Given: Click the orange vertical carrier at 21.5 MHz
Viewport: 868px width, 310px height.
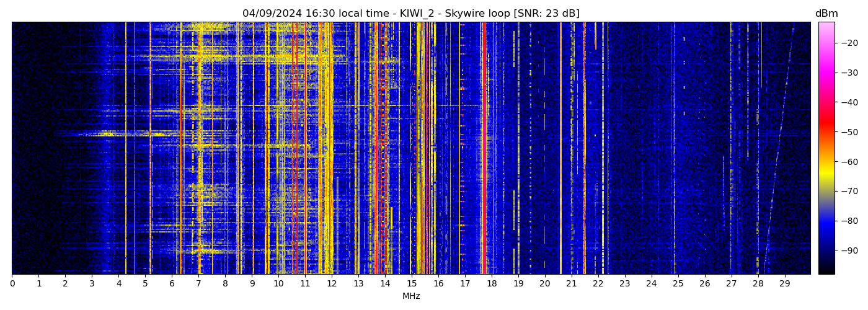Looking at the screenshot, I should point(584,149).
